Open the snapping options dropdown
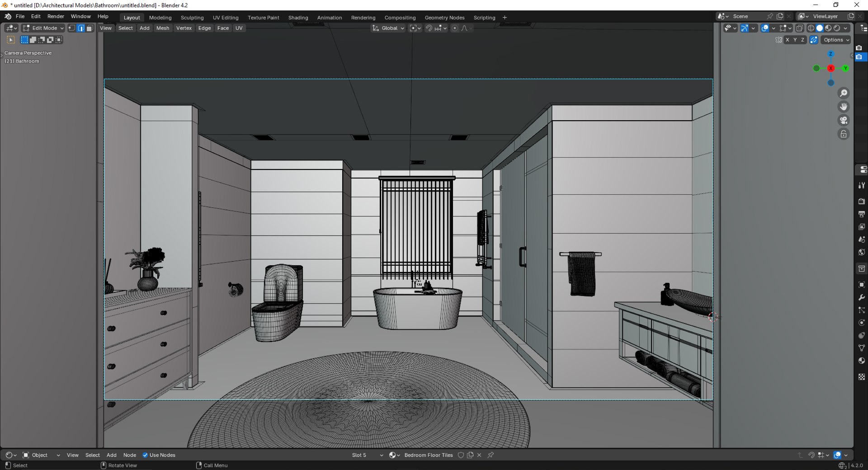Viewport: 868px width, 470px height. (441, 28)
